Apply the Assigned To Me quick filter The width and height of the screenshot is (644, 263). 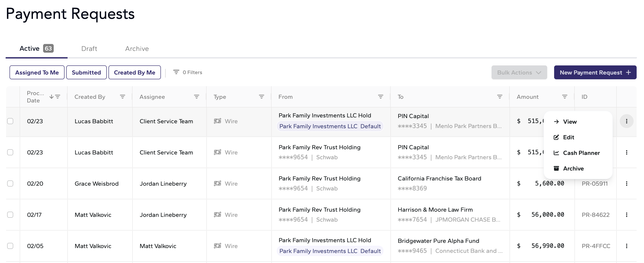(x=37, y=73)
